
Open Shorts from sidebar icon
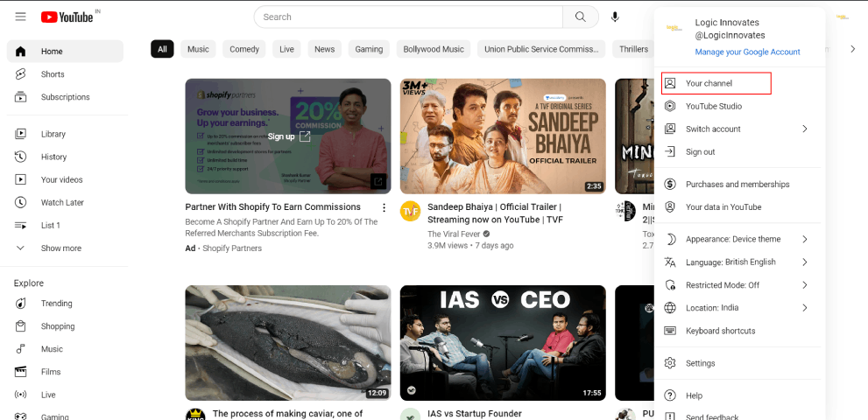point(20,74)
